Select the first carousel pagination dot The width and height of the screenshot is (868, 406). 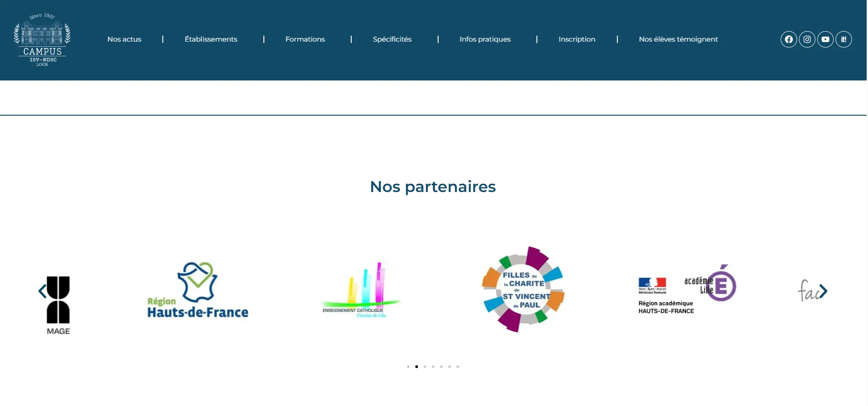(408, 367)
